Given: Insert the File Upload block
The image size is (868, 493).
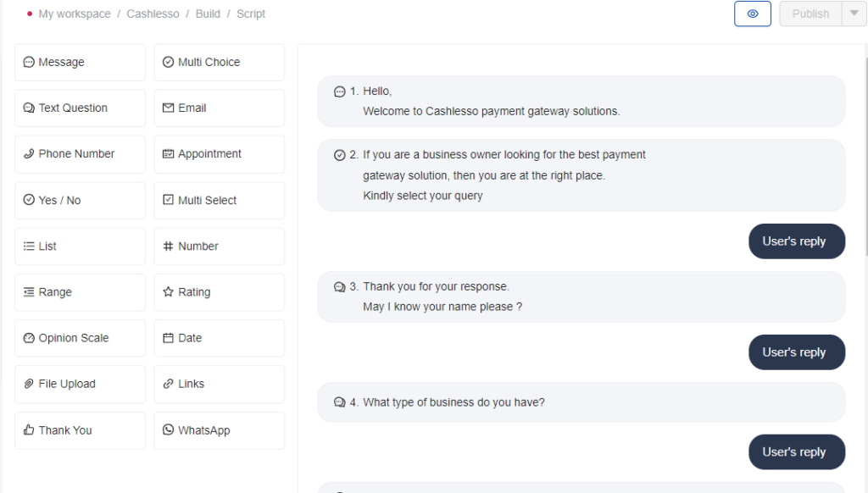Looking at the screenshot, I should pos(81,384).
